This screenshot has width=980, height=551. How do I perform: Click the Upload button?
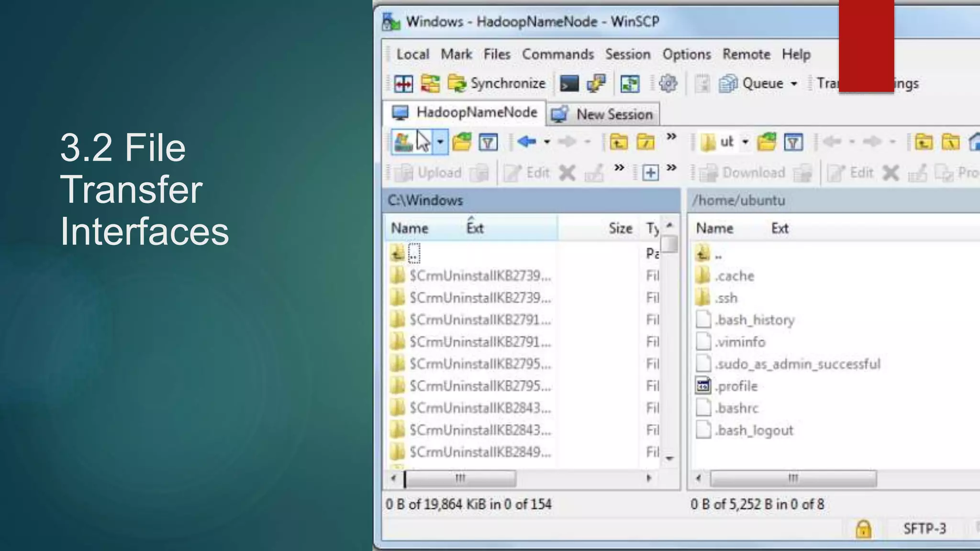[429, 172]
